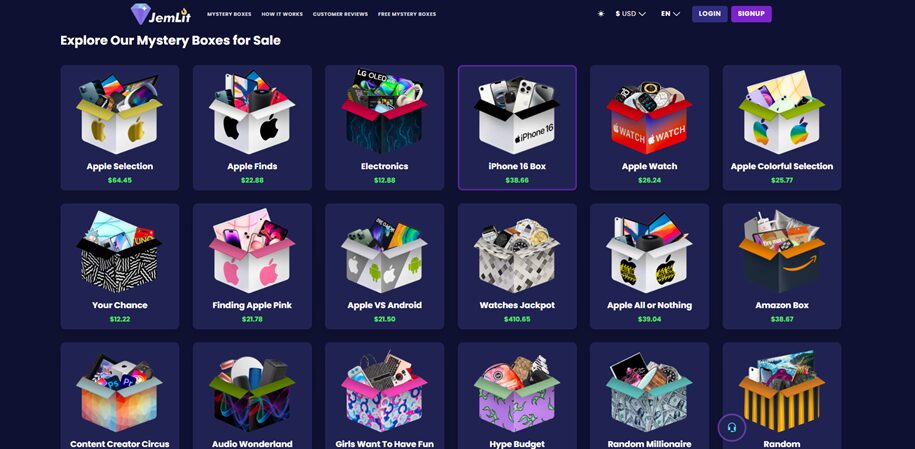
Task: Open the headset support chat icon
Action: click(732, 427)
